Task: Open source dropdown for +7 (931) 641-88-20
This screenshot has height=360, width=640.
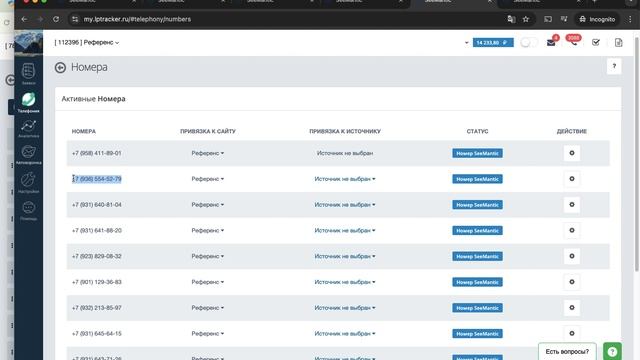Action: 345,230
